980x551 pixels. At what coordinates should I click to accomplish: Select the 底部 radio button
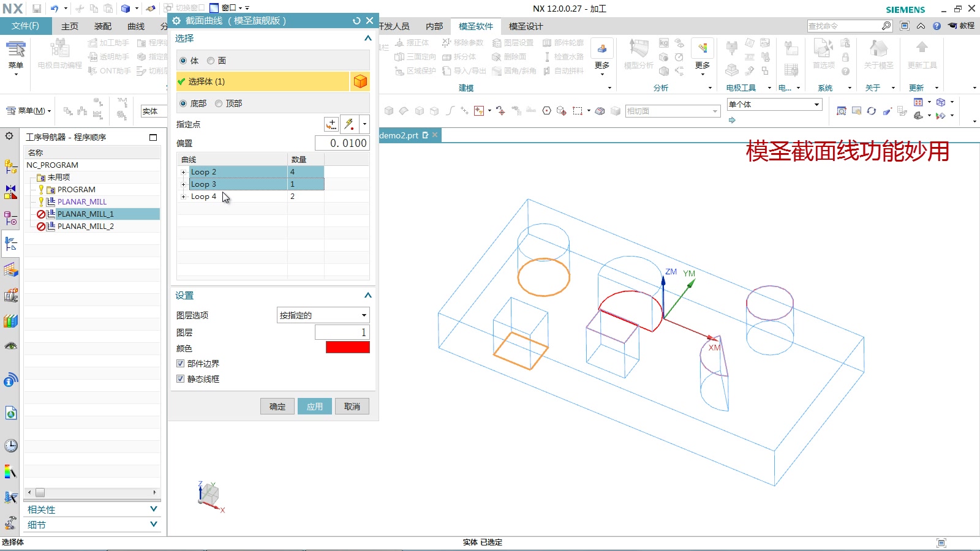click(x=183, y=103)
